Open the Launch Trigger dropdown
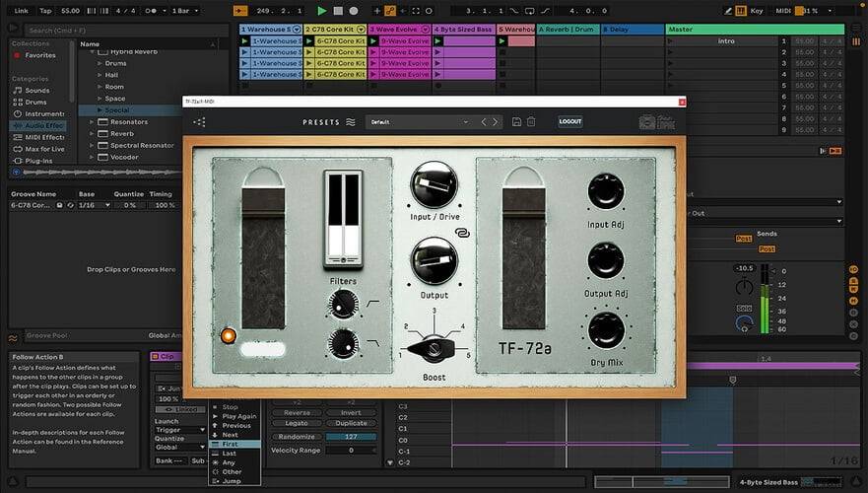Viewport: 868px width, 493px height. tap(180, 430)
